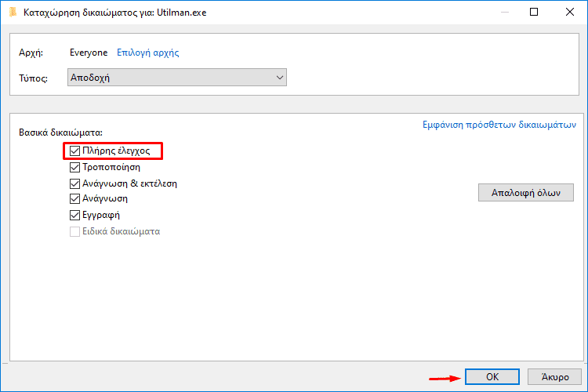Maximize the permission entry window
The height and width of the screenshot is (392, 588).
(x=534, y=12)
